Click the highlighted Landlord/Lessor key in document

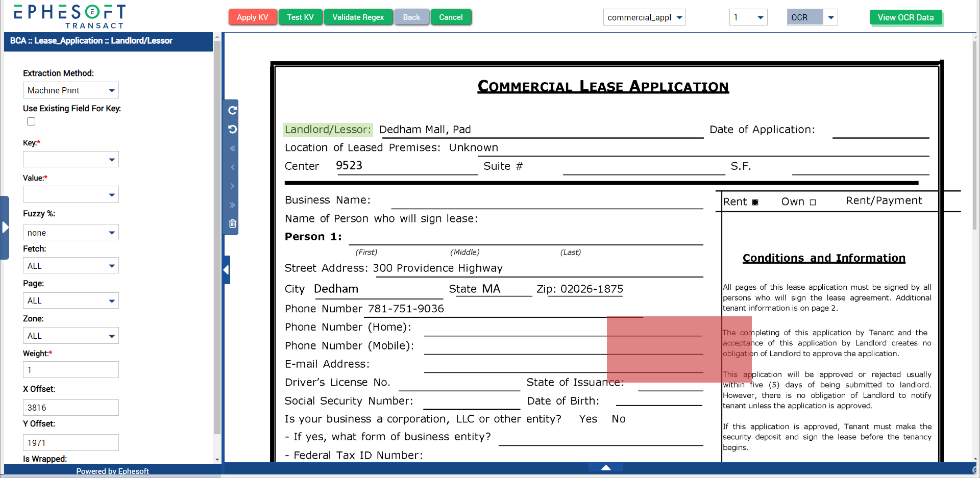point(328,130)
